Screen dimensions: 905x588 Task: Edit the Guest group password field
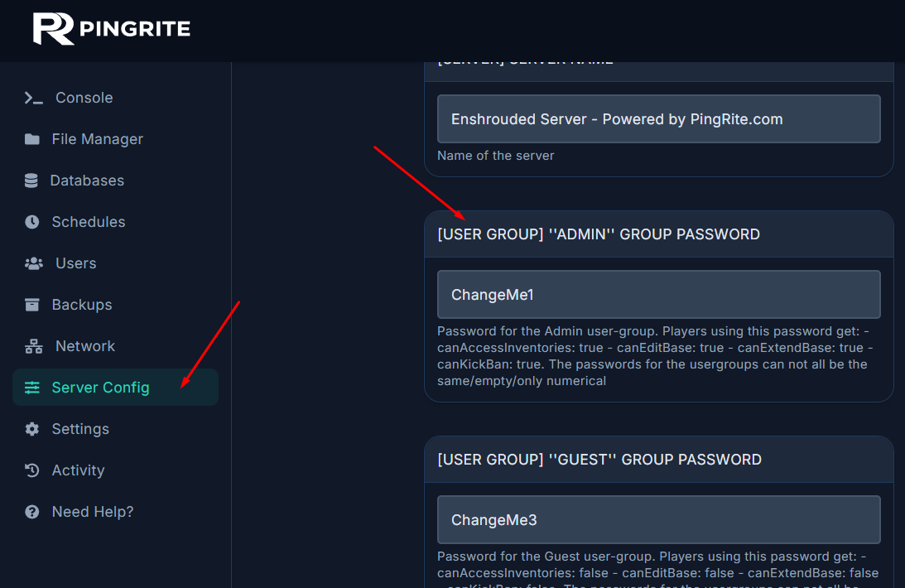(x=658, y=519)
